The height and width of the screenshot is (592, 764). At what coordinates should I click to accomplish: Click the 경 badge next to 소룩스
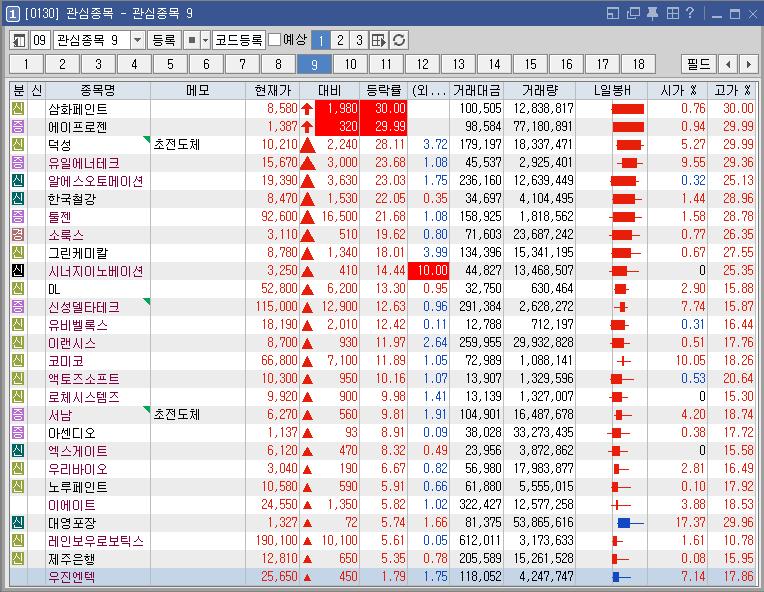click(18, 234)
